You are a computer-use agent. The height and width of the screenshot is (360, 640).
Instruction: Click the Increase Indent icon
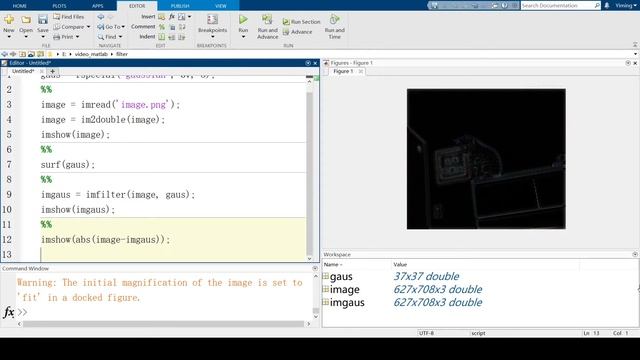pyautogui.click(x=172, y=37)
